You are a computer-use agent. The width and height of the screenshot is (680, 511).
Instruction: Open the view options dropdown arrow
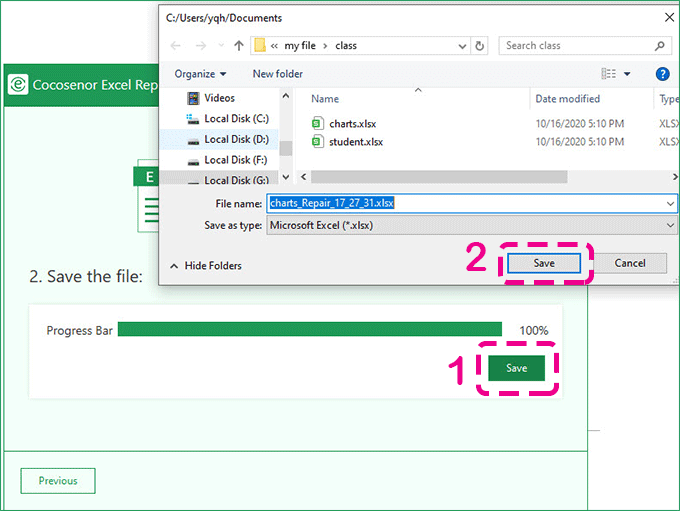pyautogui.click(x=627, y=74)
